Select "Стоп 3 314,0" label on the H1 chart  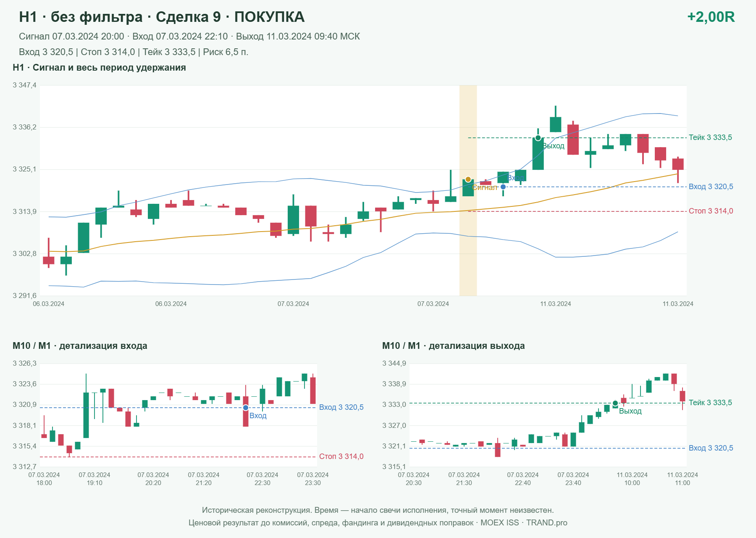pyautogui.click(x=711, y=211)
